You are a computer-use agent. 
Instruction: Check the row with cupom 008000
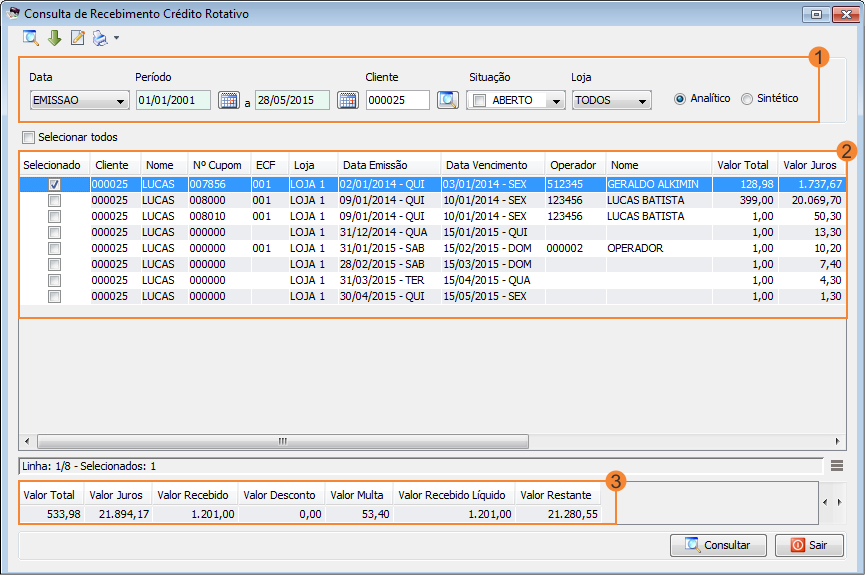[54, 200]
